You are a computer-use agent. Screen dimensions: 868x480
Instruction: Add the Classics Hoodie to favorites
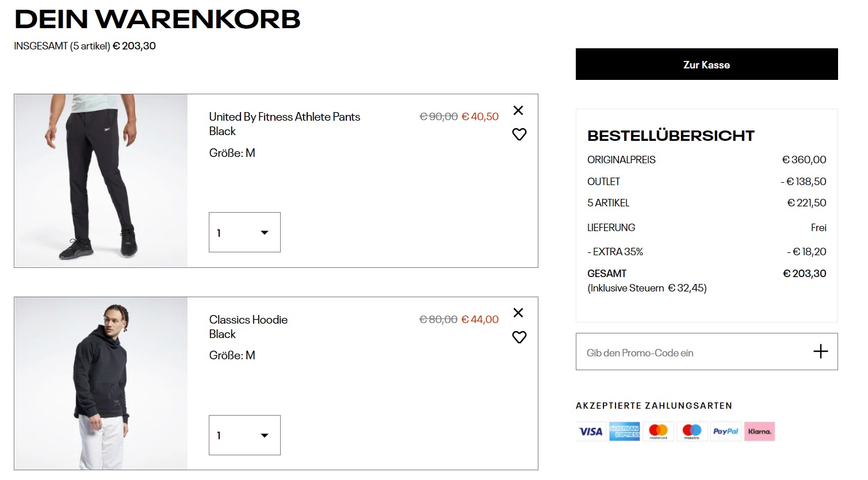point(519,337)
